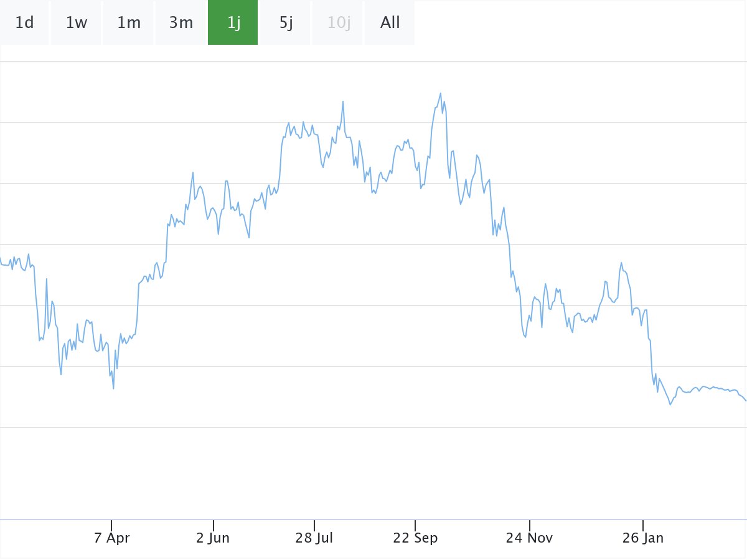Show All available history
Screen dimensions: 747x560
(x=390, y=23)
